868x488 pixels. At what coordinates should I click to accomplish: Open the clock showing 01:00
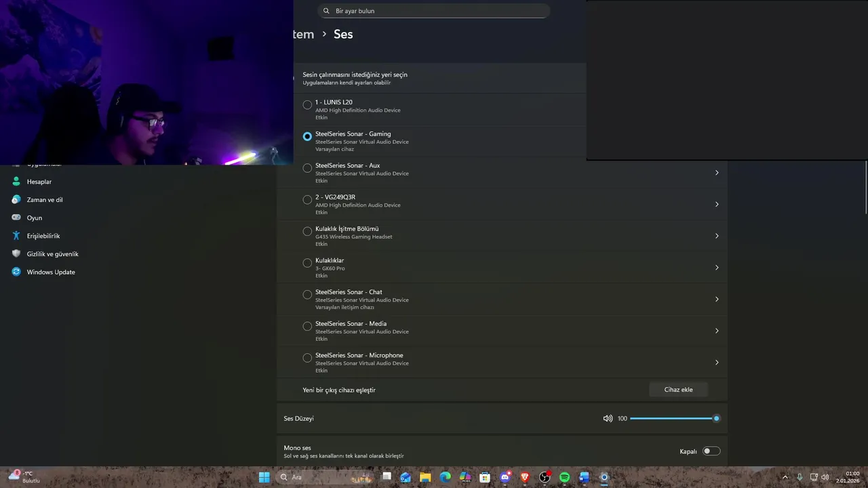point(848,477)
